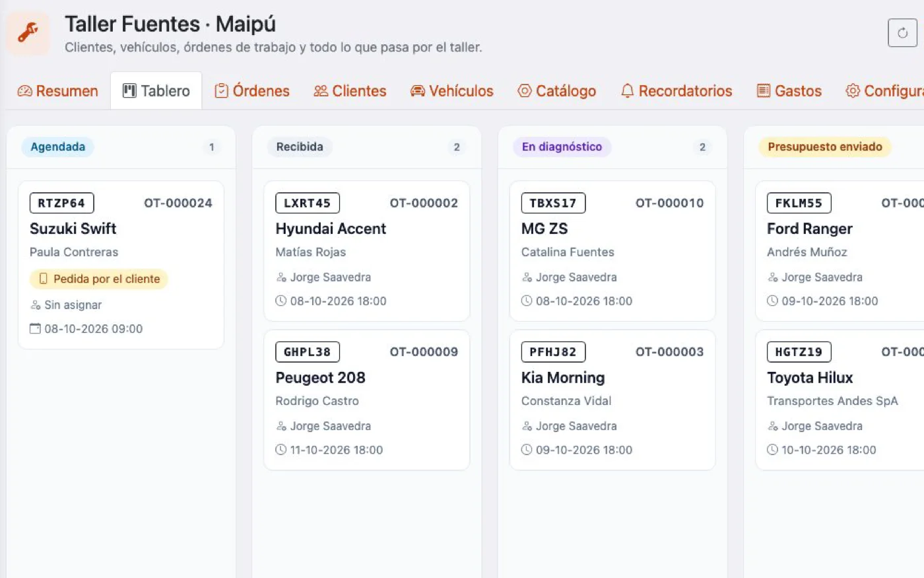Image resolution: width=924 pixels, height=578 pixels.
Task: Click mechanic icon on Hyundai Accent card
Action: point(281,277)
